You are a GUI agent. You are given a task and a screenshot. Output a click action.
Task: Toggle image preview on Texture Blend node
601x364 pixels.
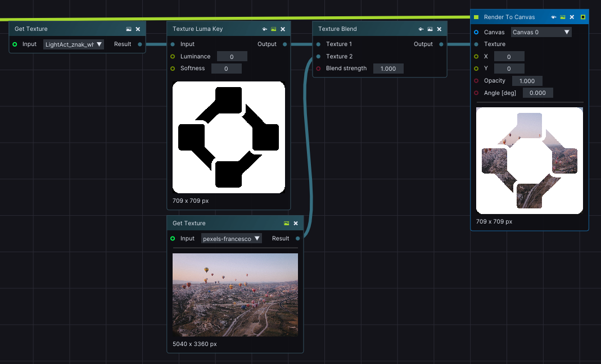pyautogui.click(x=430, y=29)
